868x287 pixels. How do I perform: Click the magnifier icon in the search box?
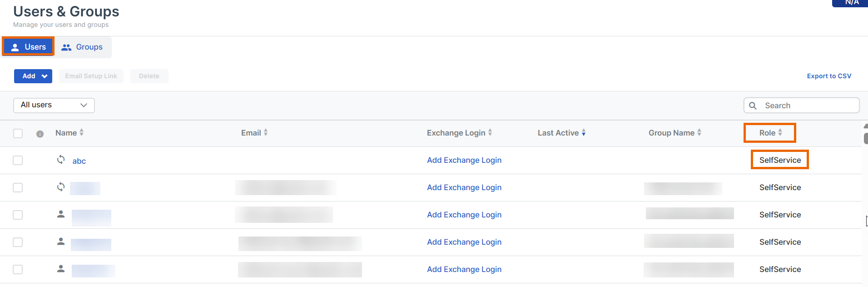pos(753,106)
